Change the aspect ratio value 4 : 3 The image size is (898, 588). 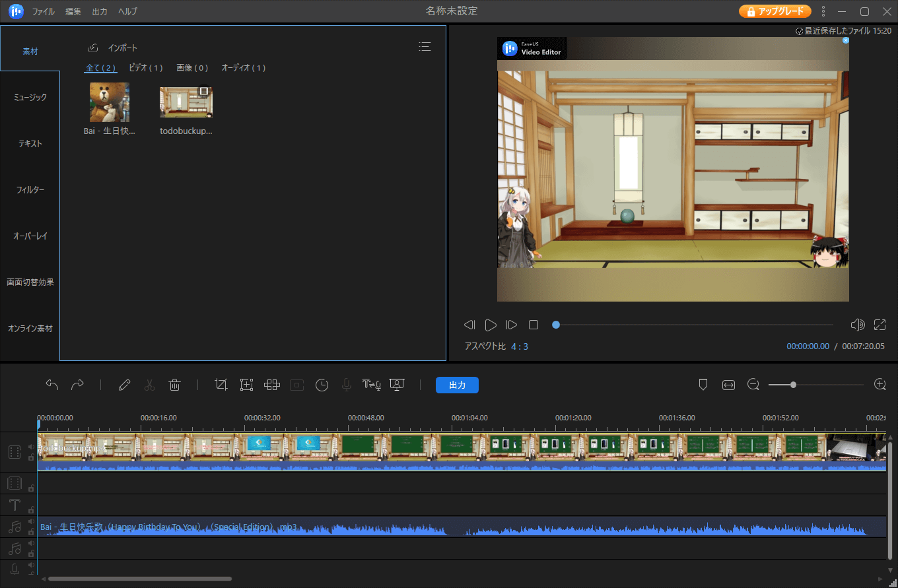click(519, 346)
